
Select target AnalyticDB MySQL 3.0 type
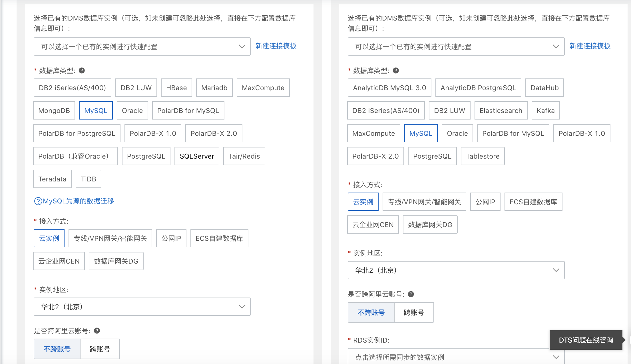click(389, 88)
